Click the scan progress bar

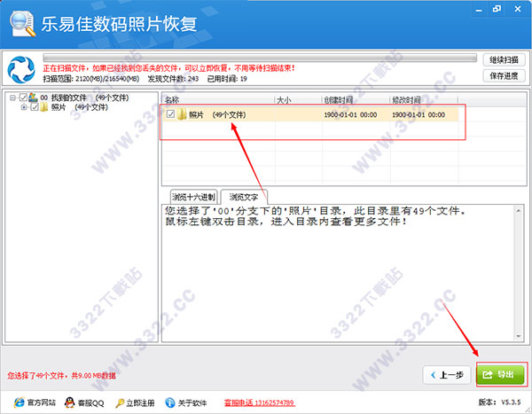pyautogui.click(x=260, y=58)
